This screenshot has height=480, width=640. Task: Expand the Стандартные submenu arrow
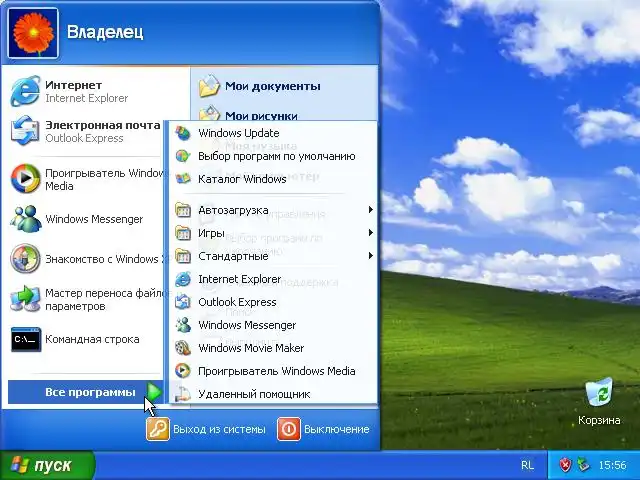[x=371, y=256]
